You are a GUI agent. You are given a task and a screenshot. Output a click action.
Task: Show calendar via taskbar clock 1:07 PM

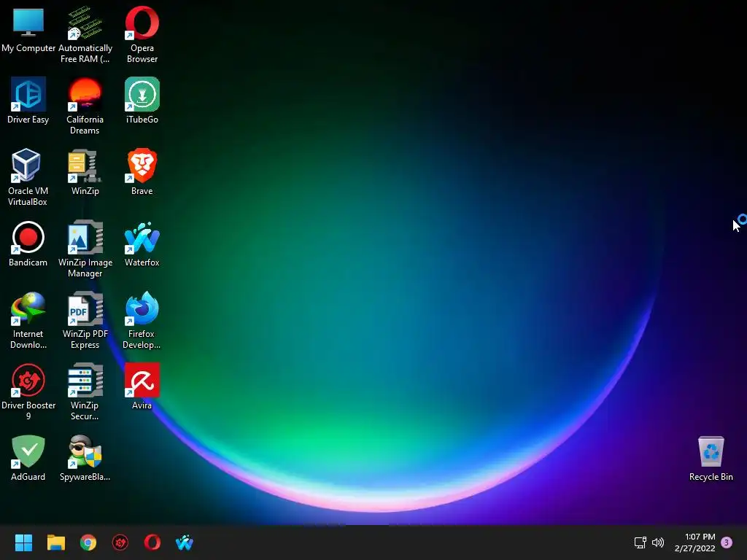[695, 542]
